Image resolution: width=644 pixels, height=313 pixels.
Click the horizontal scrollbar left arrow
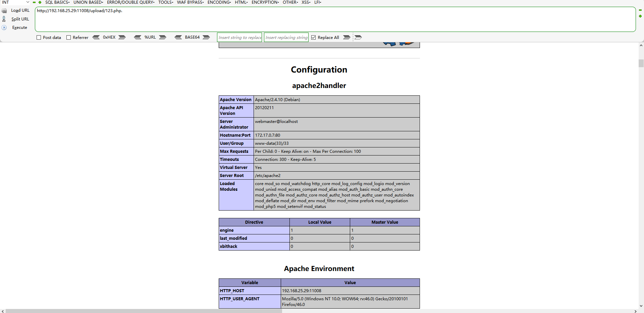click(x=3, y=311)
